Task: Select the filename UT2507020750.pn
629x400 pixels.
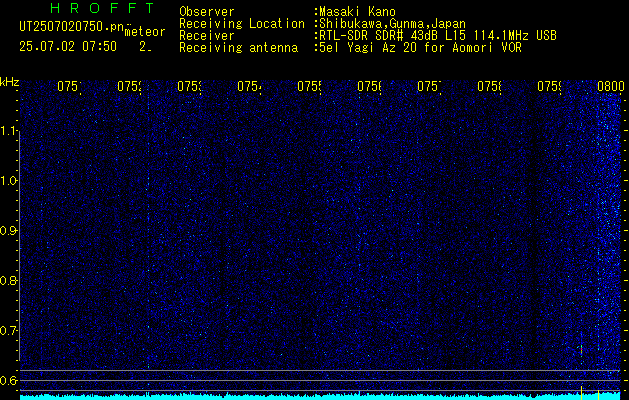Action: point(71,27)
